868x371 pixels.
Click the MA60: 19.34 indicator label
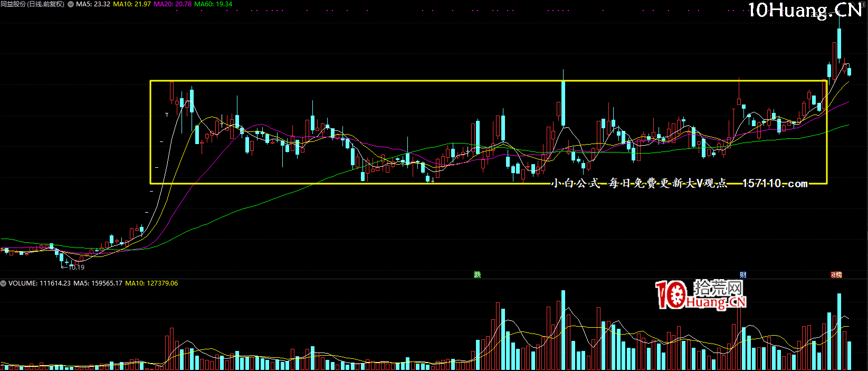[x=213, y=4]
